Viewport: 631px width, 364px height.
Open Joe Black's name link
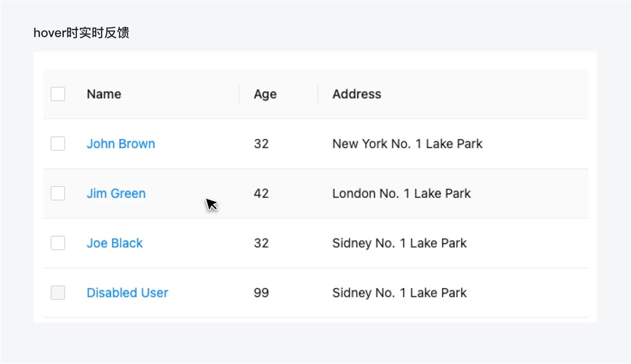click(x=115, y=243)
